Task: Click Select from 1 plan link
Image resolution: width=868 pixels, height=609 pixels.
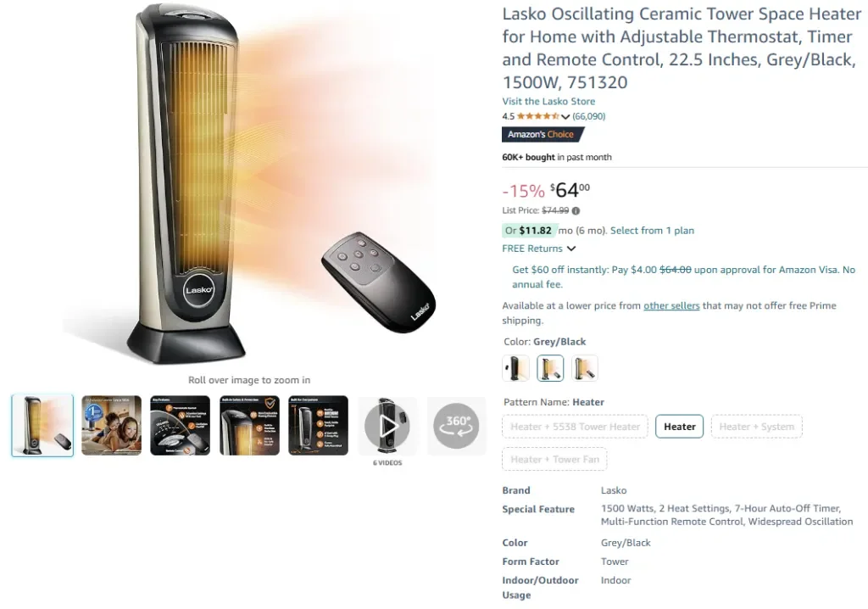Action: (x=652, y=231)
